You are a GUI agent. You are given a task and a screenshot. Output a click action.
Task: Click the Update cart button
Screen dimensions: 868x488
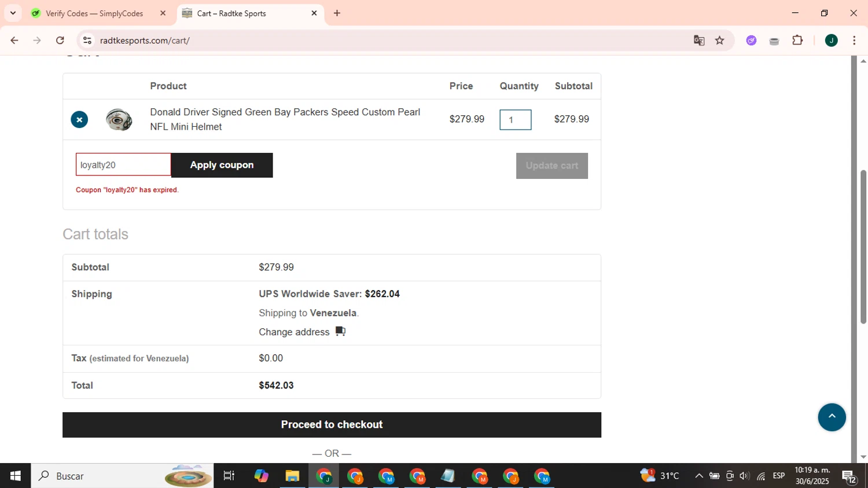(551, 166)
